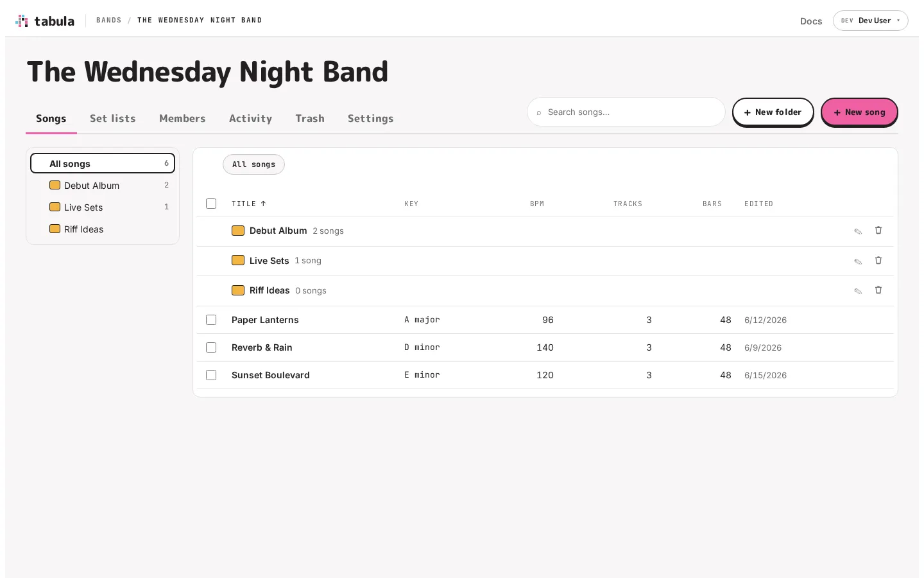Open the Live Sets folder icon in the table
The width and height of the screenshot is (924, 578).
click(x=238, y=260)
